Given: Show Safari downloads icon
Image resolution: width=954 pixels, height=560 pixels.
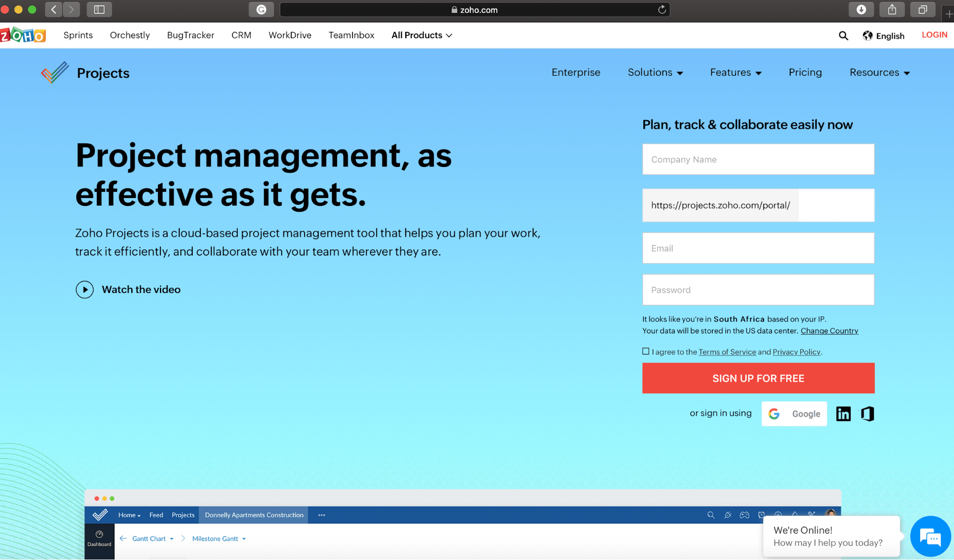Looking at the screenshot, I should coord(861,10).
